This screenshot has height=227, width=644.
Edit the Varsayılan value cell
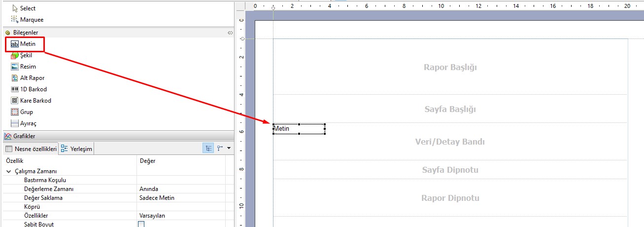point(181,216)
